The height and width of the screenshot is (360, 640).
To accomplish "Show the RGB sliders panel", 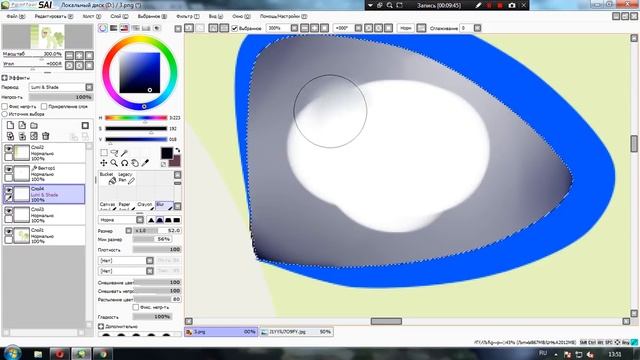I will [113, 28].
